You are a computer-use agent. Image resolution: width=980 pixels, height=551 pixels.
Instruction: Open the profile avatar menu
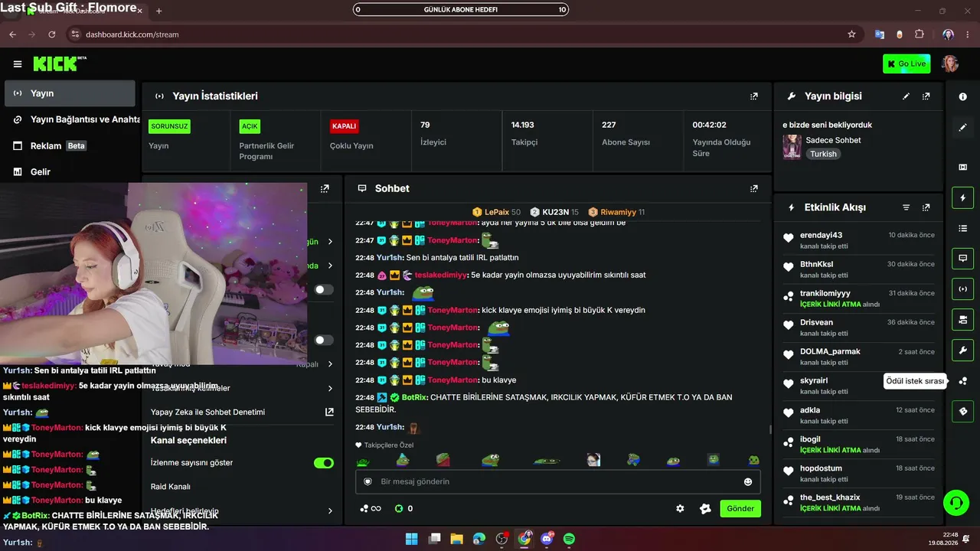click(x=950, y=64)
